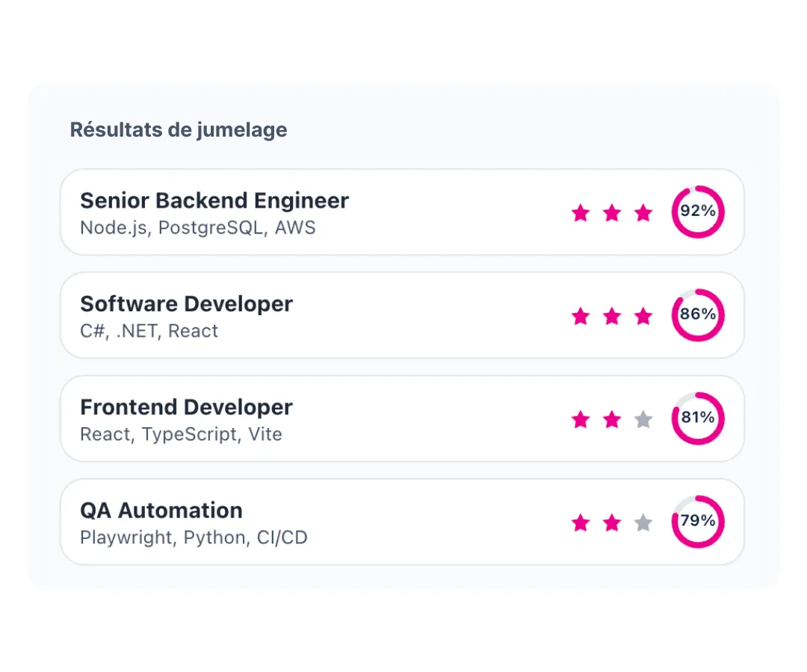Click first star in QA Automation row
807x672 pixels.
[x=581, y=523]
